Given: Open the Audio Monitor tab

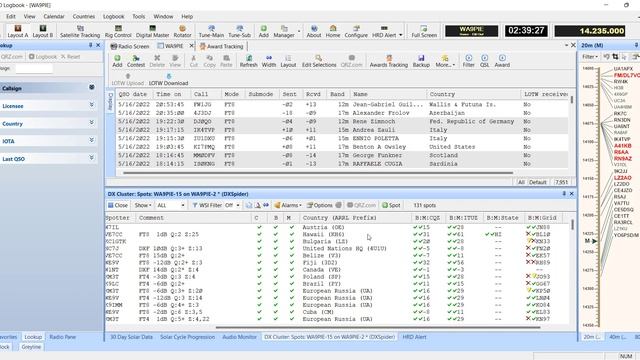Looking at the screenshot, I should pyautogui.click(x=240, y=337).
